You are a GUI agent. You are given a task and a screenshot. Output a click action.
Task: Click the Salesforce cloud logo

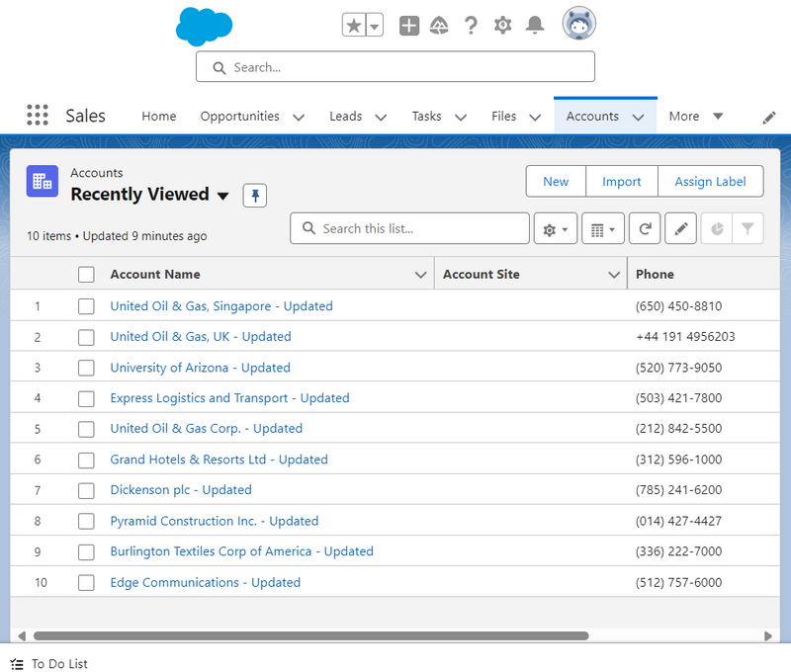pos(204,27)
